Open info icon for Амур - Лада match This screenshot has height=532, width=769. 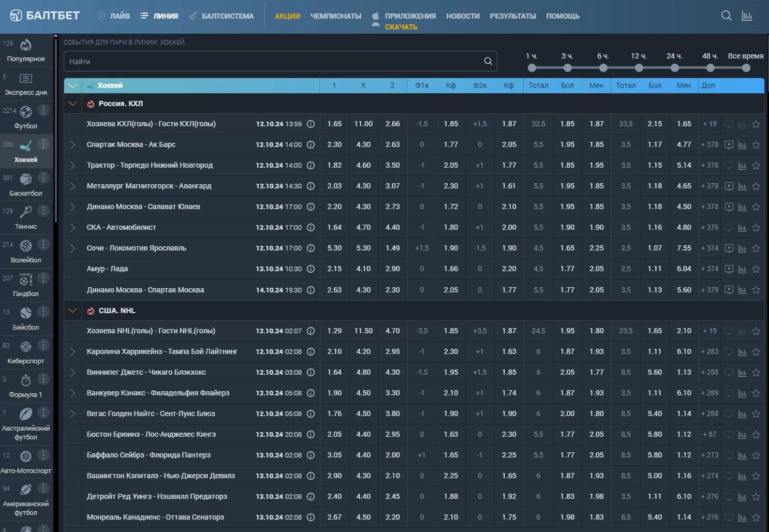pos(310,269)
